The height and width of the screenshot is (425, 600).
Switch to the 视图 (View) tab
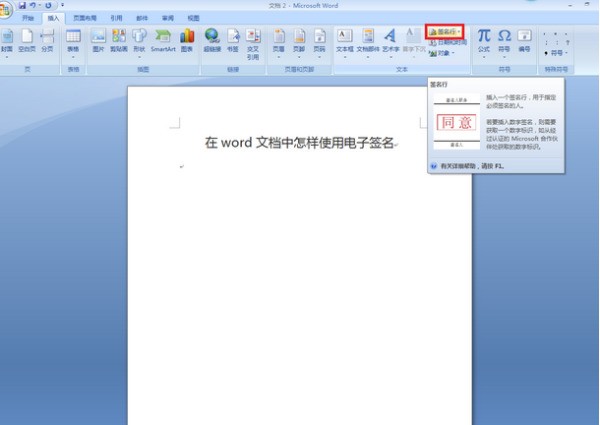(193, 18)
